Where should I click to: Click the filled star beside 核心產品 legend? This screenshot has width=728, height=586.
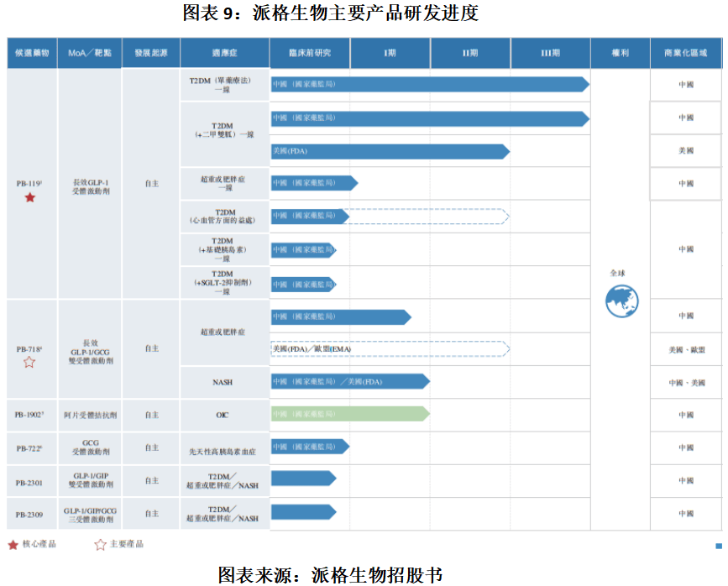13,544
